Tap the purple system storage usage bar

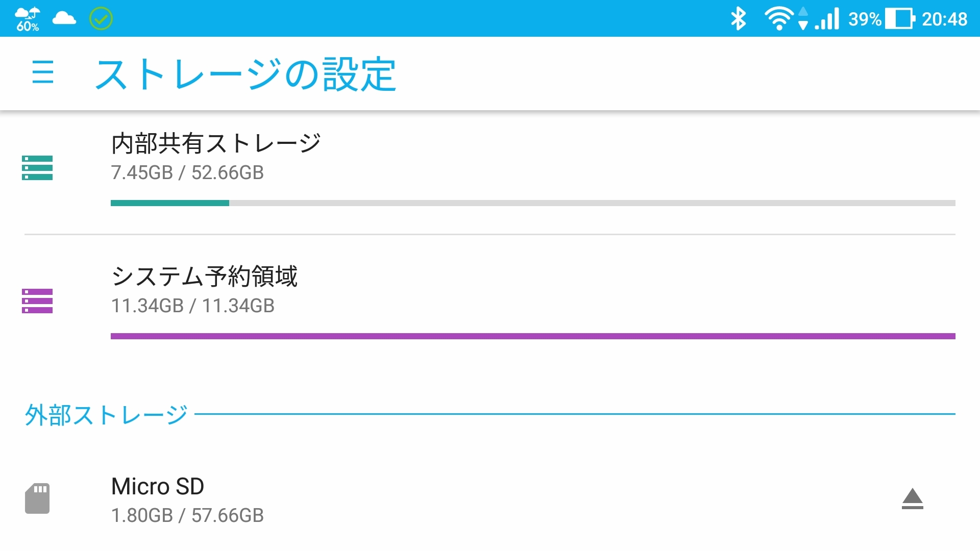[533, 336]
